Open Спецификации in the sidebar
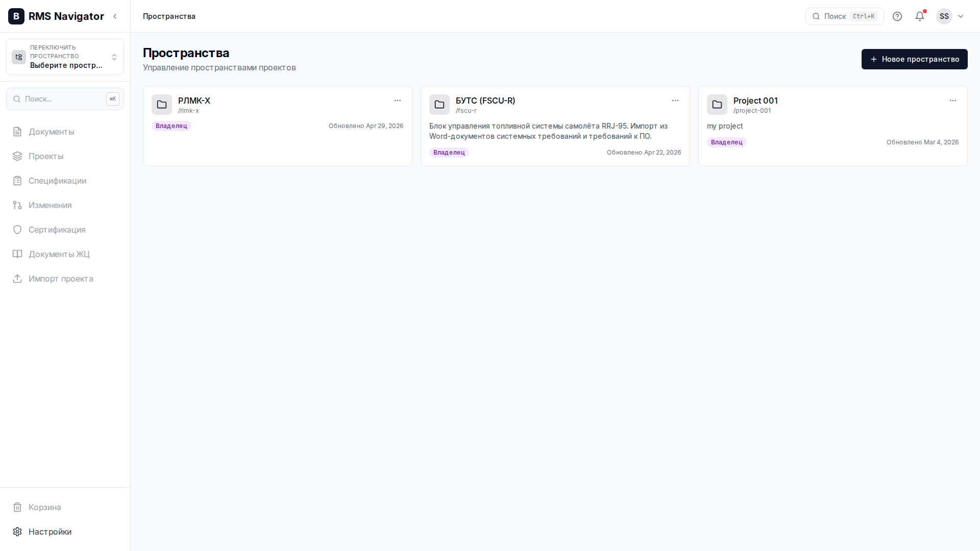Viewport: 980px width, 551px height. (65, 181)
